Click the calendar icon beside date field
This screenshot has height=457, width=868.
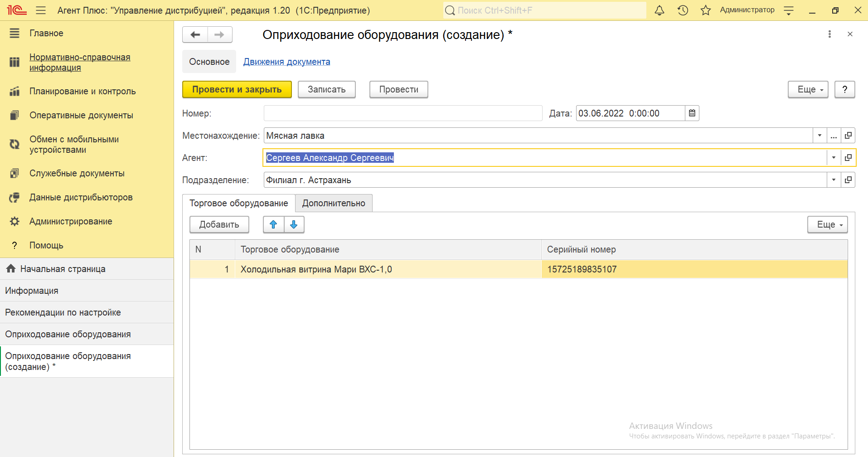click(692, 113)
